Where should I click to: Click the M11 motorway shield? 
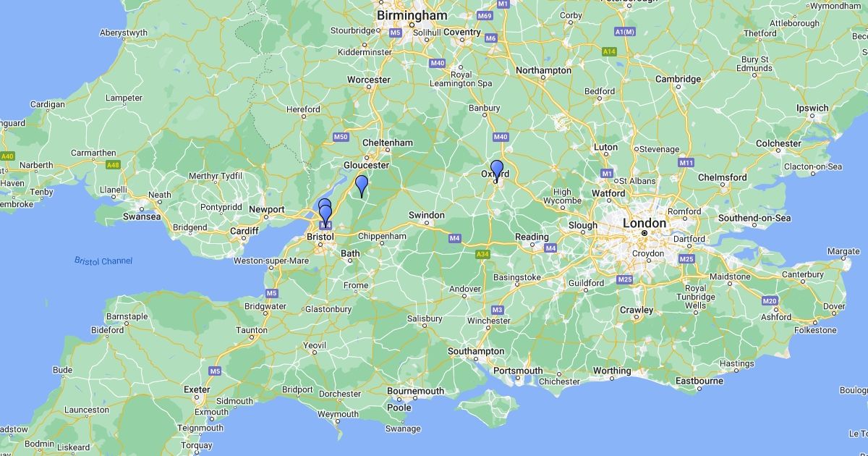(x=686, y=163)
